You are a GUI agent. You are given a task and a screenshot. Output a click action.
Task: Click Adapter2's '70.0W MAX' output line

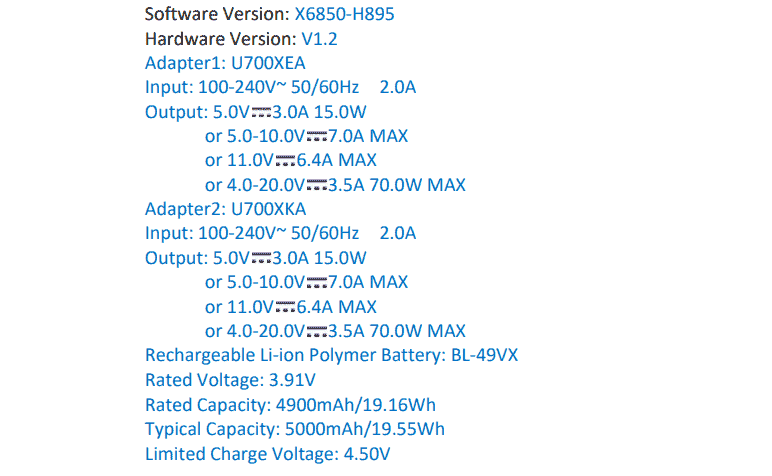coord(335,331)
